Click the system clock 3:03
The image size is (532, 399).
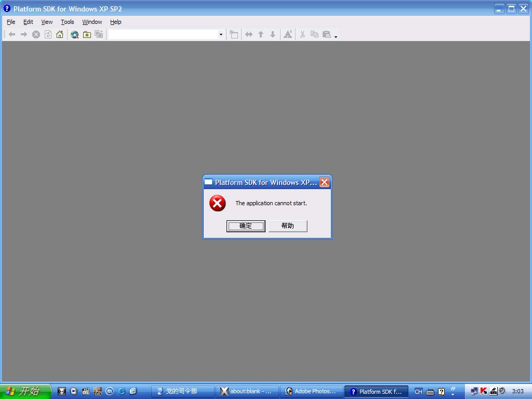point(518,391)
